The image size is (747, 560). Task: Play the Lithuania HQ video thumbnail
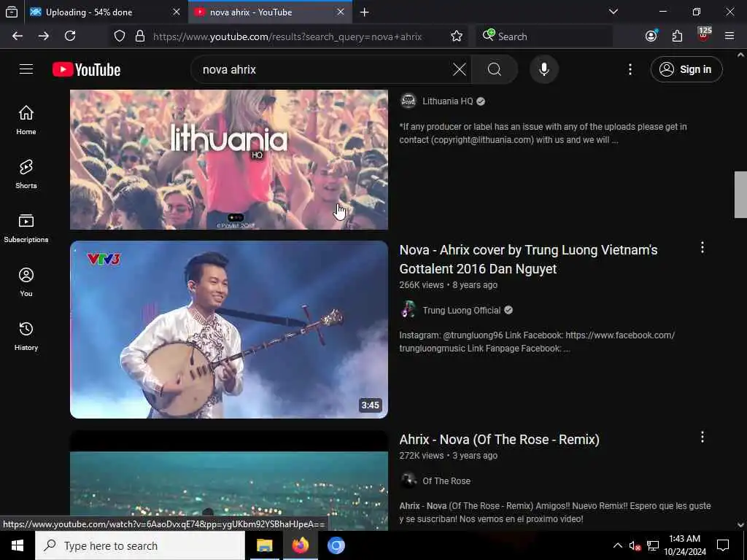[229, 160]
